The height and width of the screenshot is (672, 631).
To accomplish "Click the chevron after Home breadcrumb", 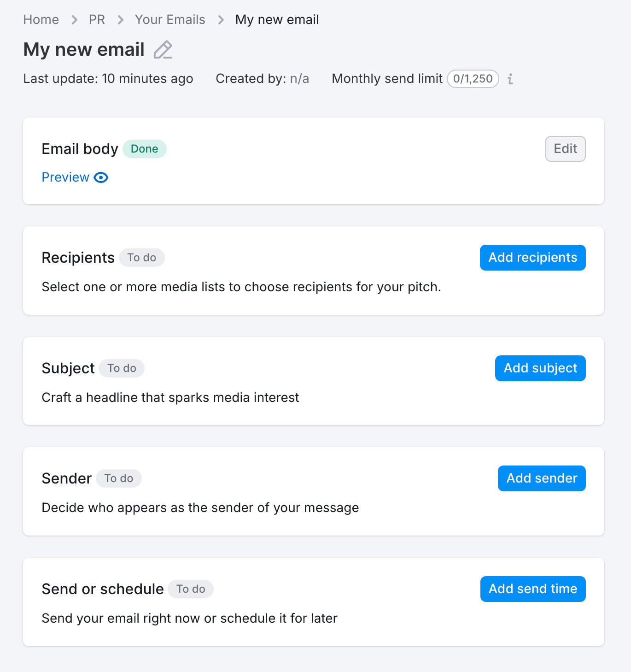I will (74, 20).
